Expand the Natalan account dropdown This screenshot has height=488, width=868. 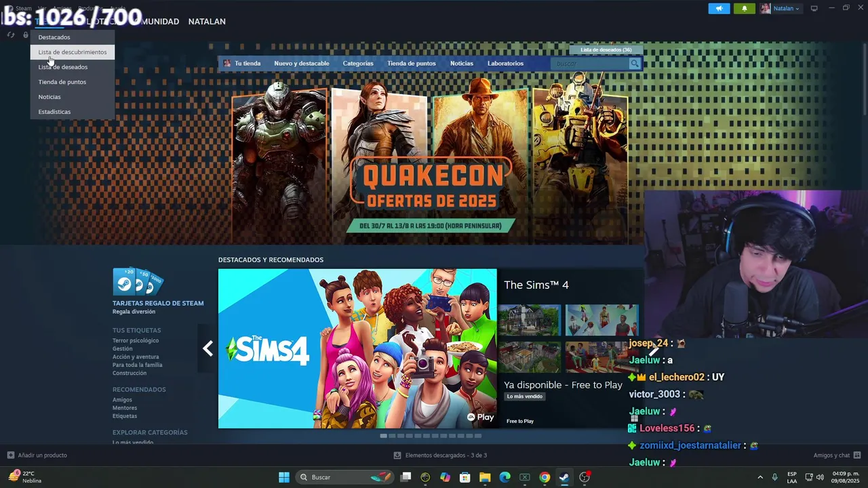[x=787, y=8]
